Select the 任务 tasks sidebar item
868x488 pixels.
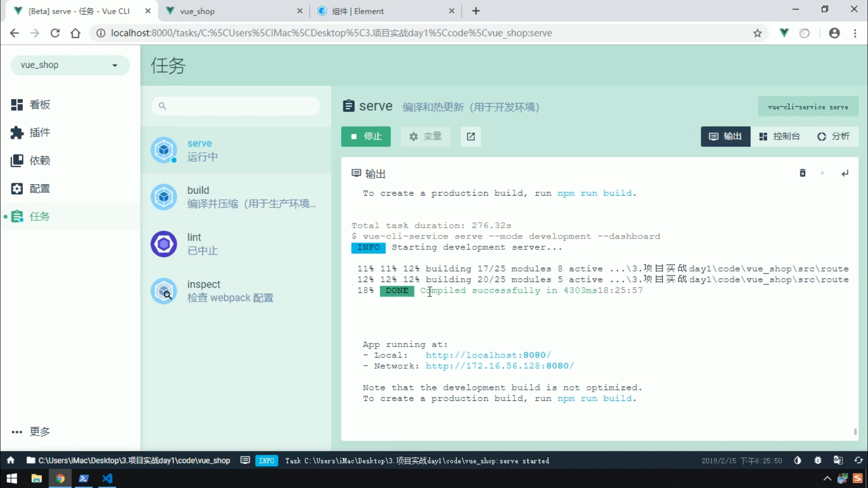pyautogui.click(x=70, y=216)
